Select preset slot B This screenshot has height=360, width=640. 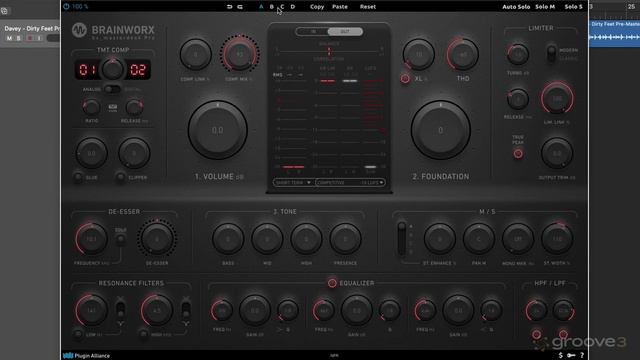272,7
